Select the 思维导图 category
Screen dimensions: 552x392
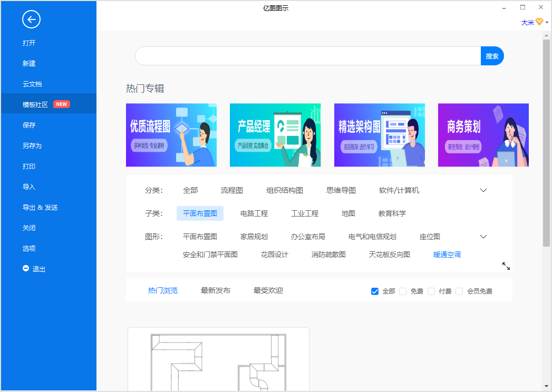(x=341, y=190)
